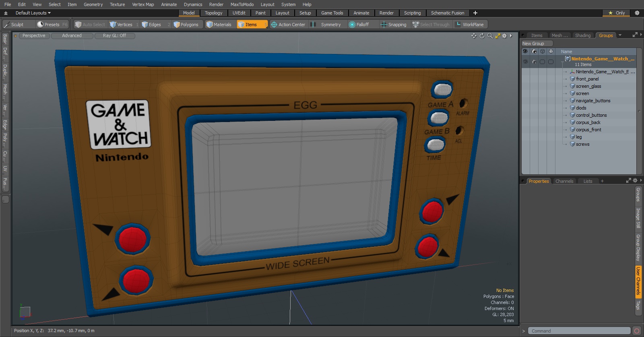Open Action Center options

[289, 25]
